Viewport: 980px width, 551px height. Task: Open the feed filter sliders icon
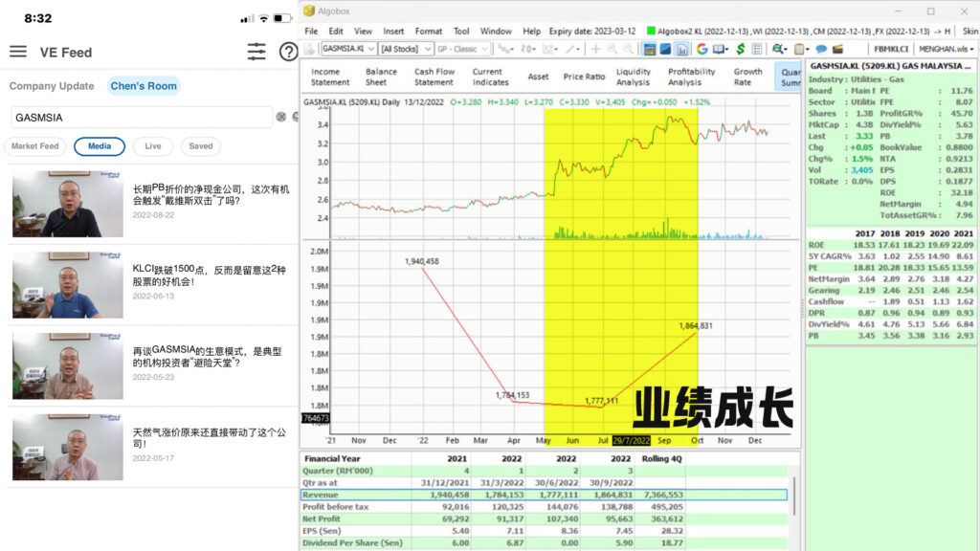coord(256,52)
